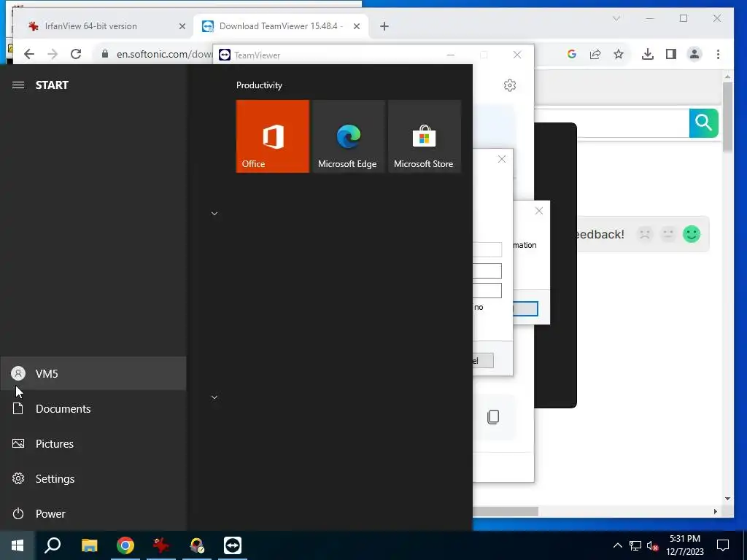Collapse the Start menu hamburger icon

(x=18, y=85)
